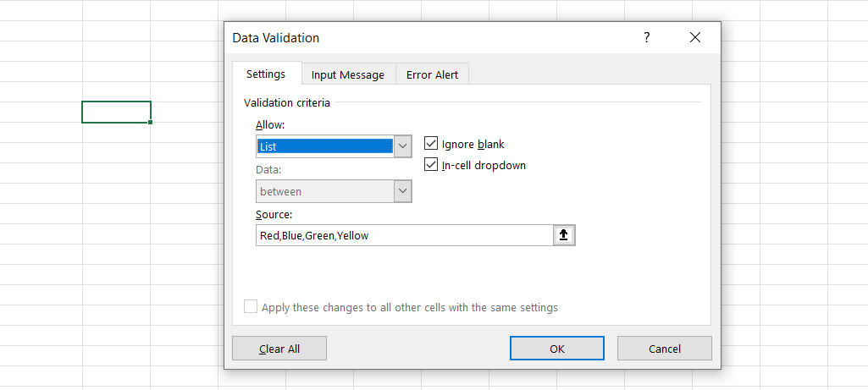
Task: Click the Data Validation title bar
Action: (423, 38)
